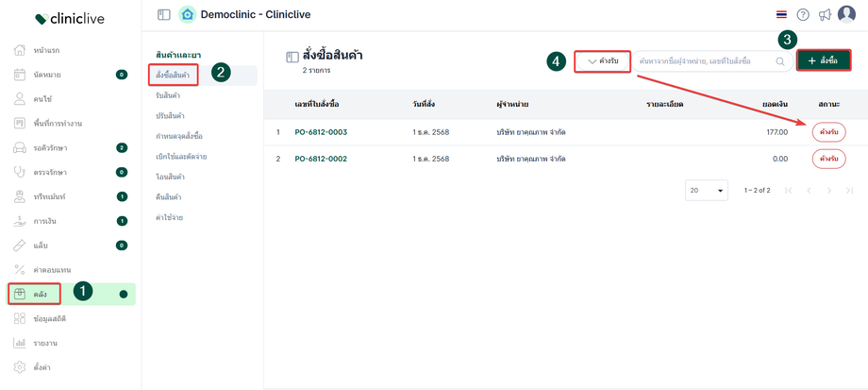Select โอนสินค้า in the submenu
The width and height of the screenshot is (868, 390).
point(171,177)
